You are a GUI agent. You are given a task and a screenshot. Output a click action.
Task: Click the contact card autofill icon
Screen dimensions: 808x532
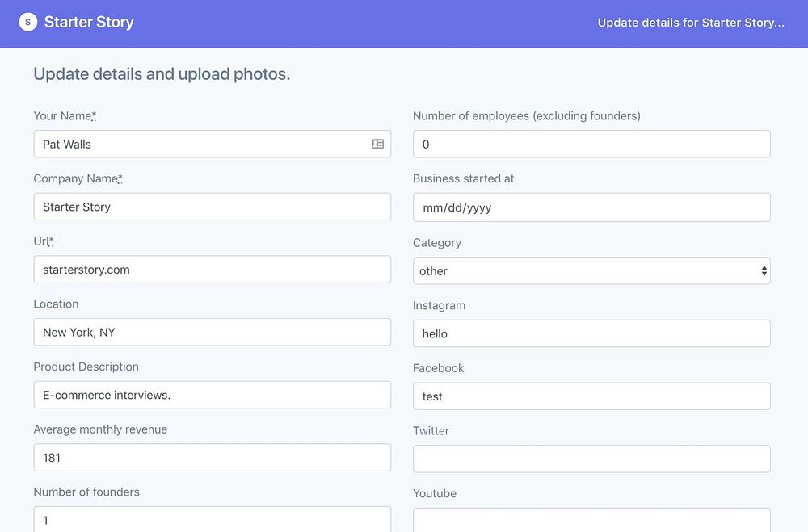(x=377, y=144)
